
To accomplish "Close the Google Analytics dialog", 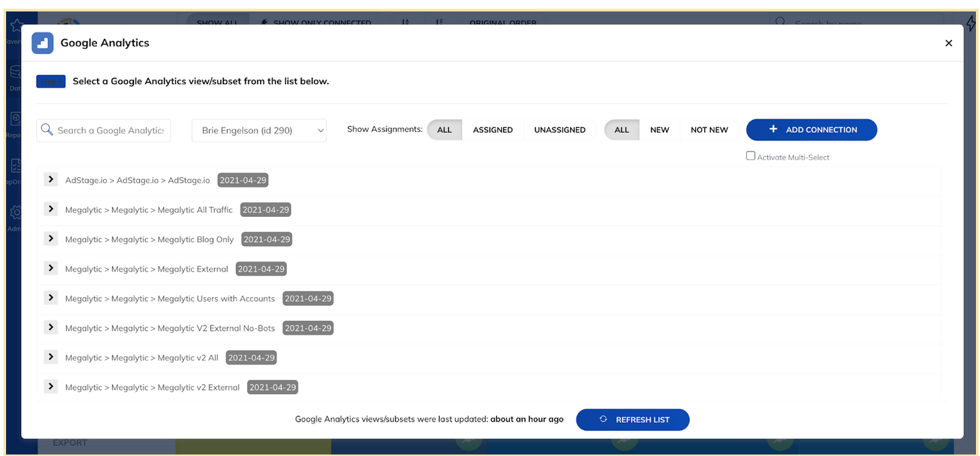I will [x=948, y=43].
